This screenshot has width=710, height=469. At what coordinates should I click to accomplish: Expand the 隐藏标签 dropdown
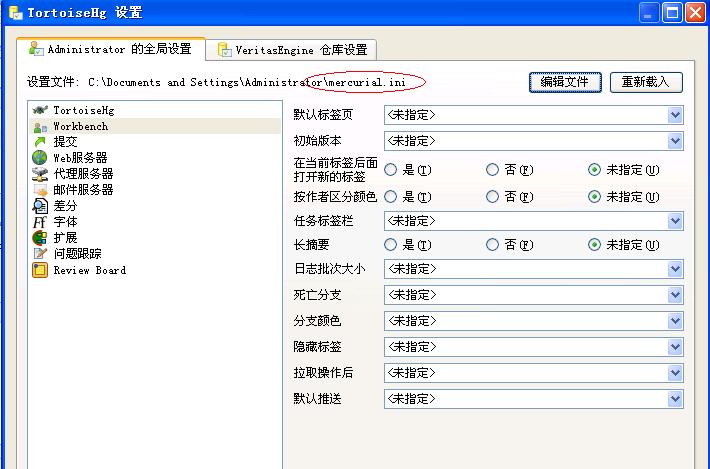click(x=533, y=347)
